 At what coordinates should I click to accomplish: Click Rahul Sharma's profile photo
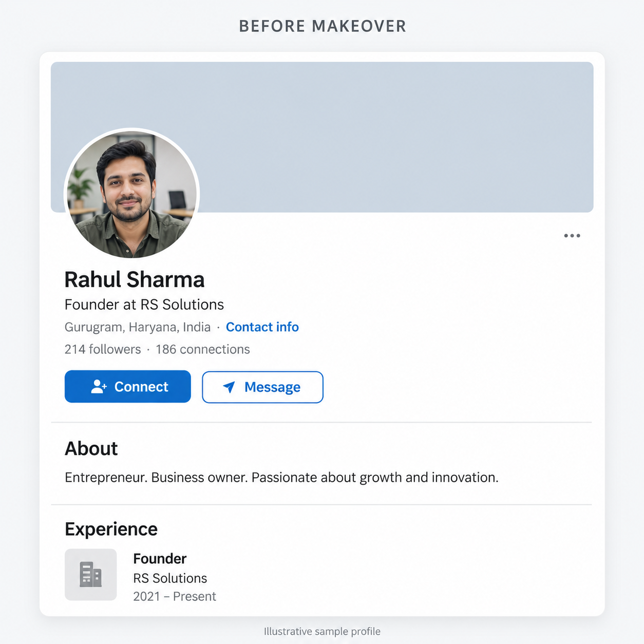[x=131, y=194]
